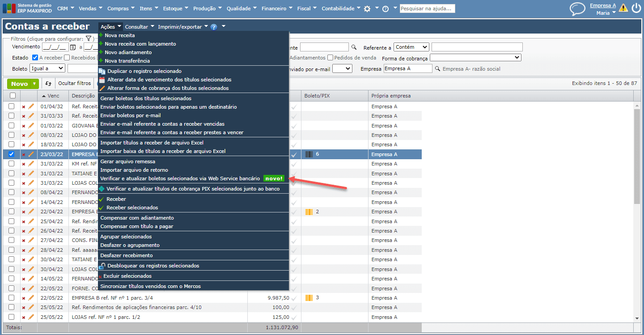644x335 pixels.
Task: Click the edit pencil on row 22/05/22 EMPRESA B
Action: coord(31,298)
